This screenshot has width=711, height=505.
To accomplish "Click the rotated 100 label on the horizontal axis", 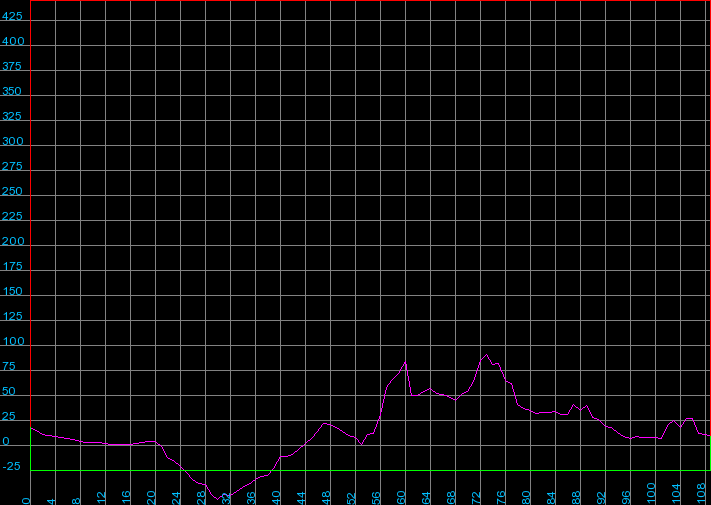I will pos(650,494).
